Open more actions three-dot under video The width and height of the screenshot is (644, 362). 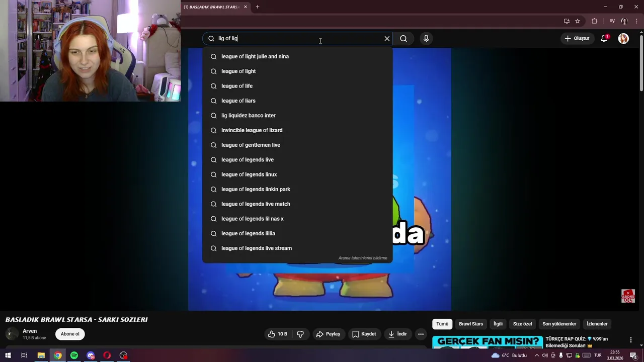(421, 334)
